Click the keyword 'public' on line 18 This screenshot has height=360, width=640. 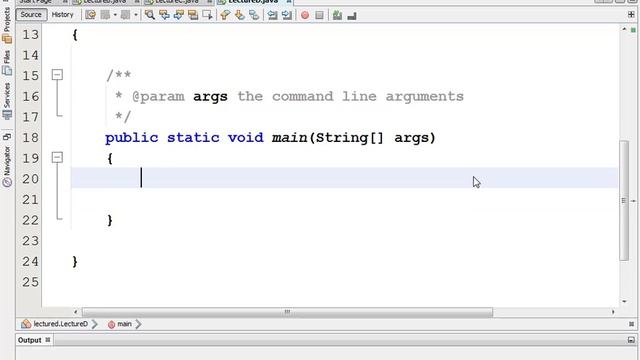pyautogui.click(x=131, y=138)
